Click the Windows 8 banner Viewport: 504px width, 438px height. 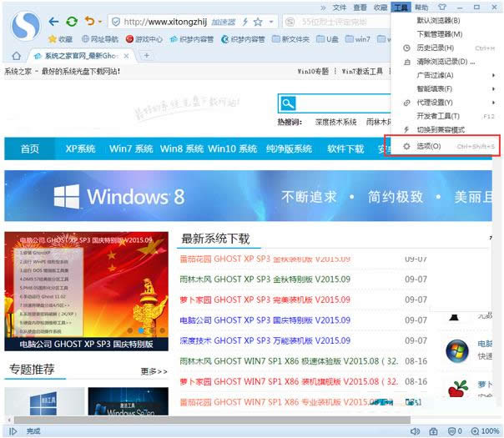248,196
